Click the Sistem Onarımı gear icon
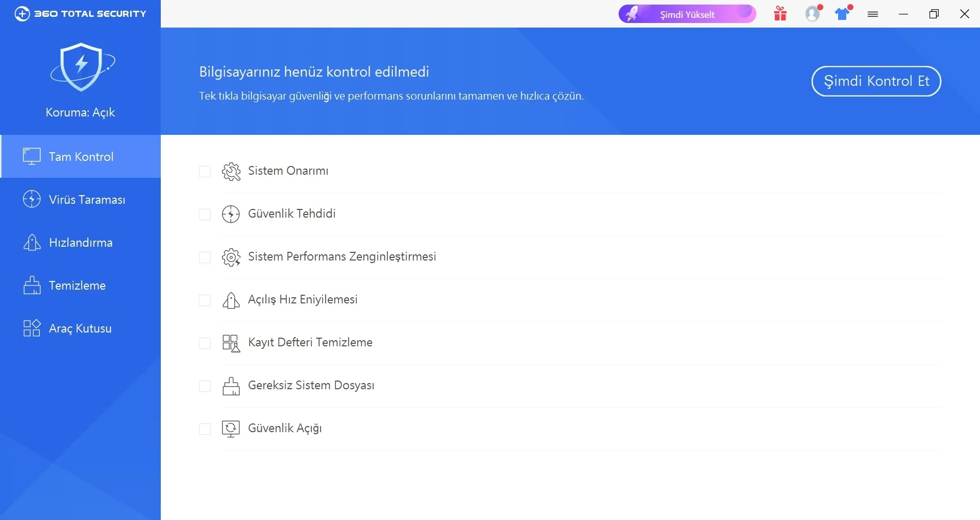This screenshot has width=980, height=520. (231, 172)
